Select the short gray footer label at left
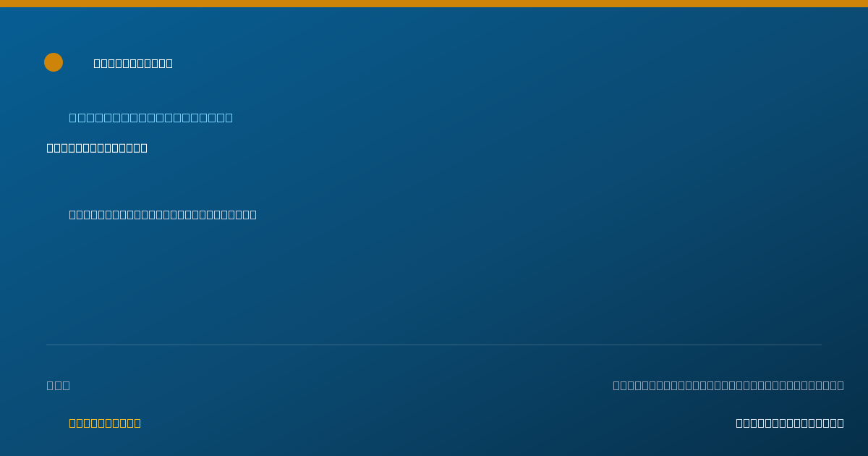Image resolution: width=868 pixels, height=456 pixels. coord(58,385)
